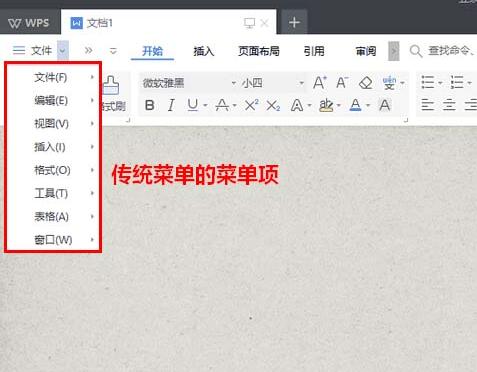Clear formatting with the eraser icon
This screenshot has width=477, height=372.
[365, 83]
